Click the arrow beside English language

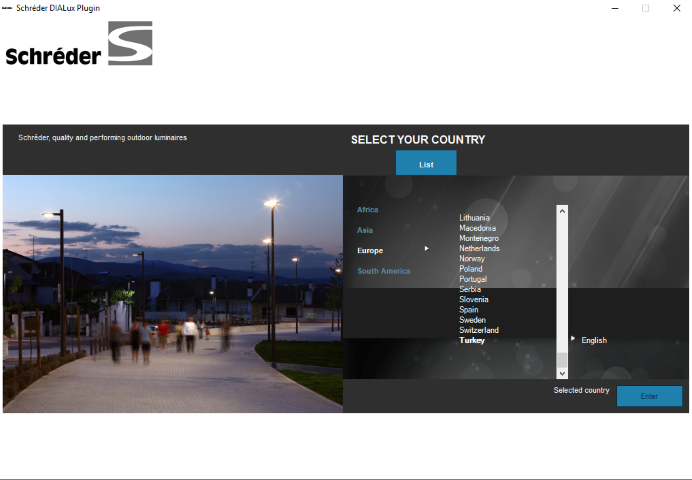(x=573, y=339)
